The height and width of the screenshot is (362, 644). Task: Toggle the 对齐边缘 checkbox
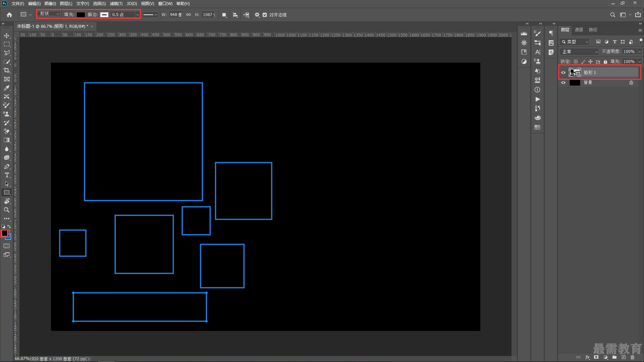[265, 15]
